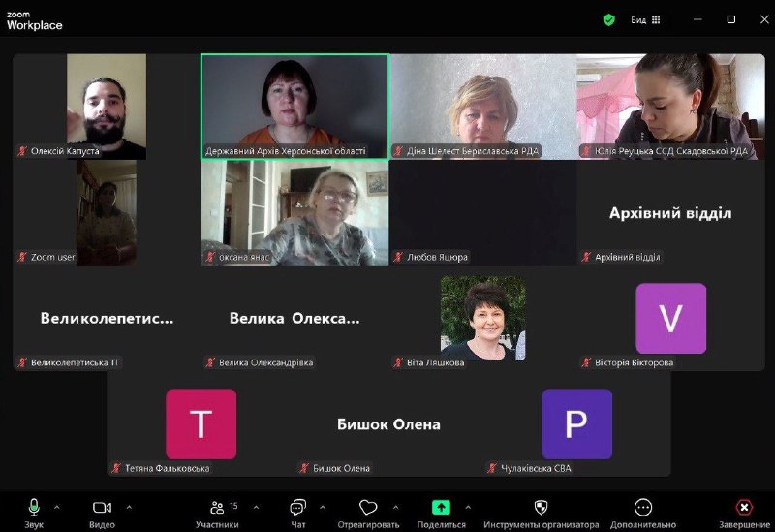Open the Участники participants panel
Viewport: 775px width, 532px height.
[217, 508]
